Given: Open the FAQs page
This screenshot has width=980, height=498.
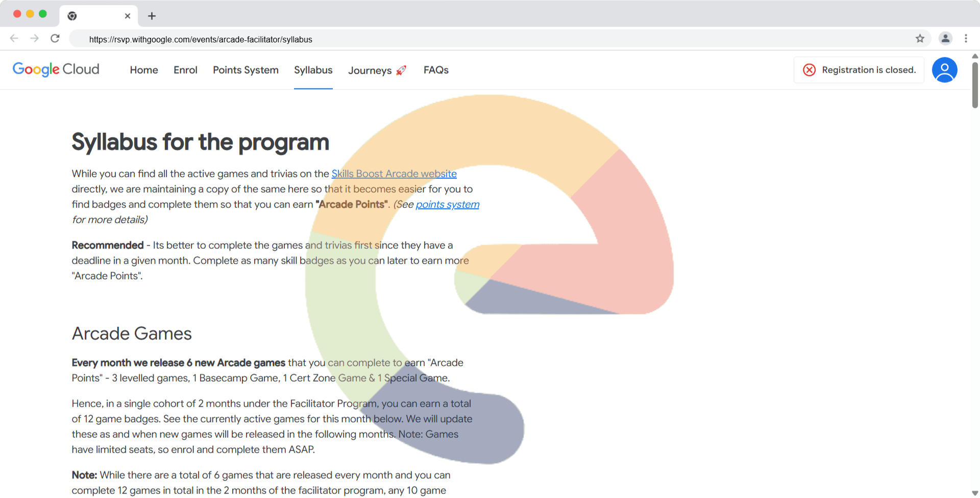Looking at the screenshot, I should pyautogui.click(x=436, y=70).
